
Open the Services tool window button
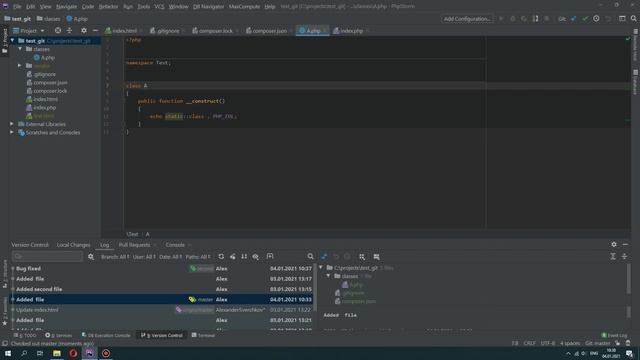[59, 335]
